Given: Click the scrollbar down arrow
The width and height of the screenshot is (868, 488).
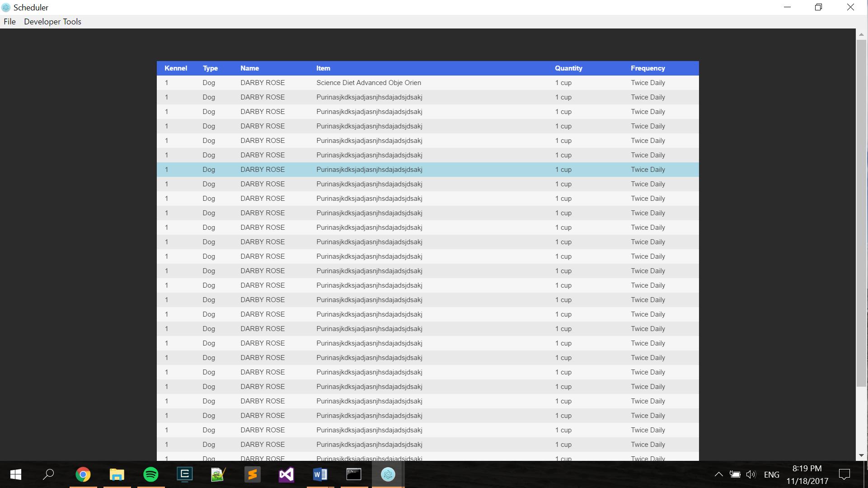Looking at the screenshot, I should 861,455.
